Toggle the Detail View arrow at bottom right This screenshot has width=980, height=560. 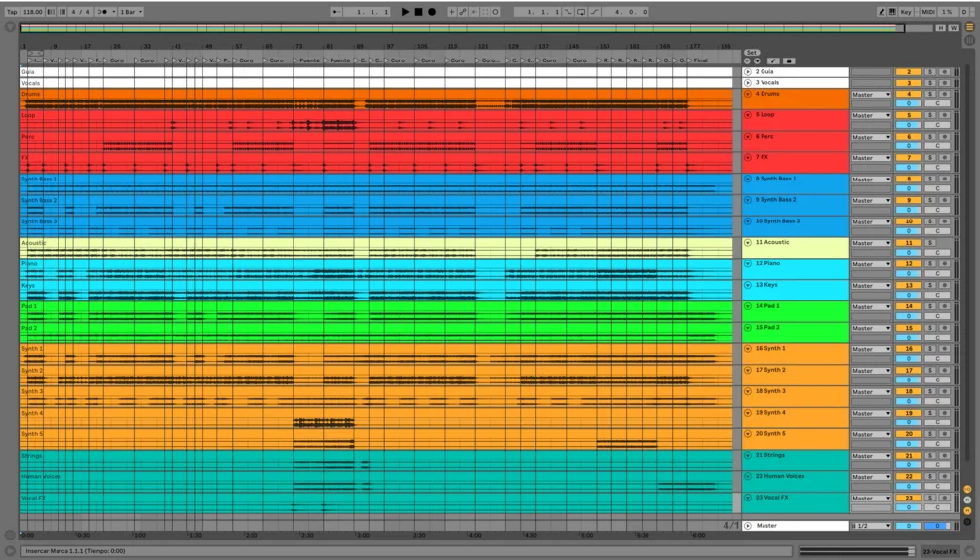(x=969, y=551)
